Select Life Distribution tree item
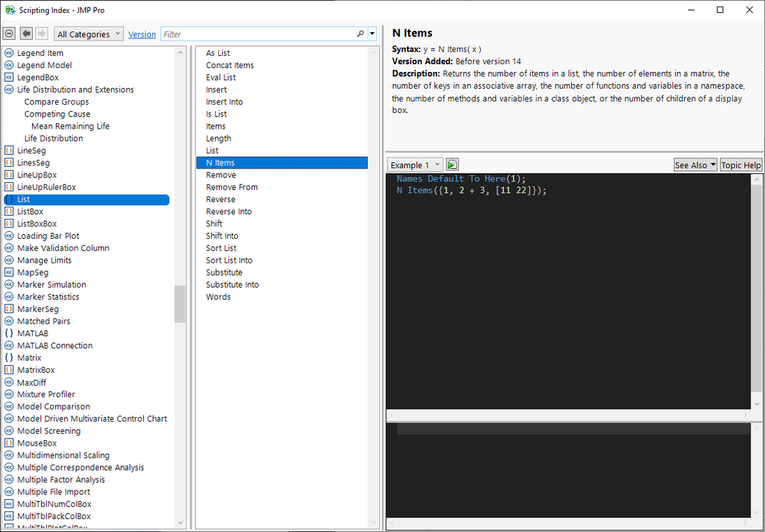This screenshot has height=532, width=765. [x=54, y=139]
